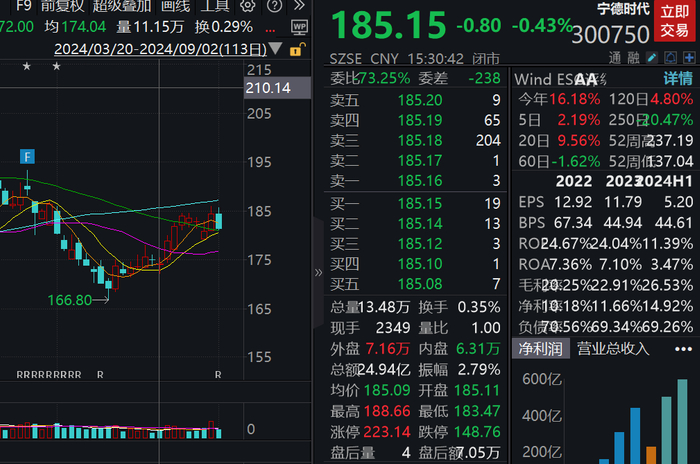
Task: Click the right star event marker
Action: tap(56, 67)
